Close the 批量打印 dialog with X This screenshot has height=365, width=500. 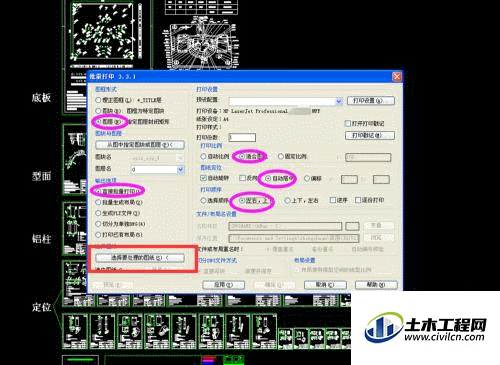coord(397,77)
